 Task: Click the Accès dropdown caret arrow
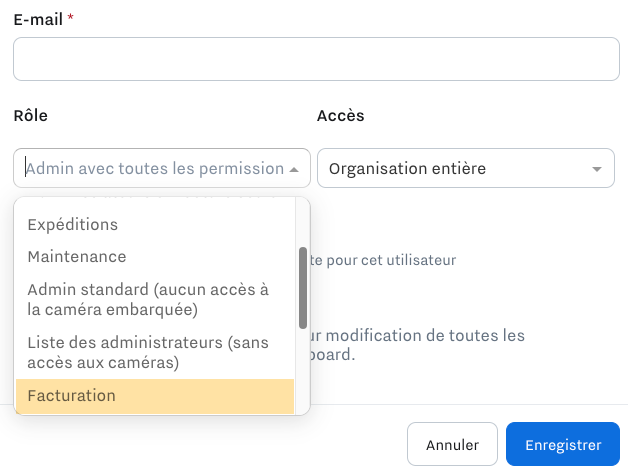[x=598, y=169]
